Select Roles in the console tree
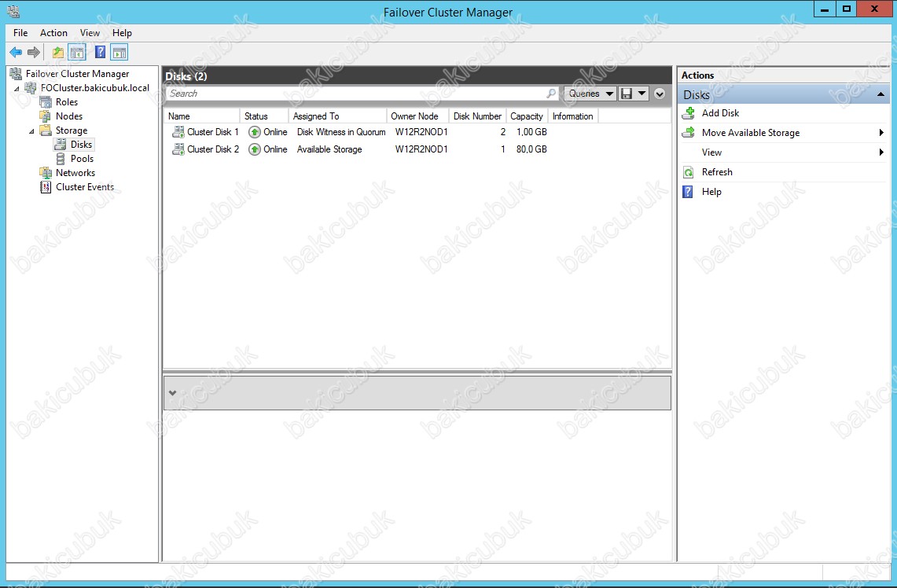The width and height of the screenshot is (897, 588). 66,102
